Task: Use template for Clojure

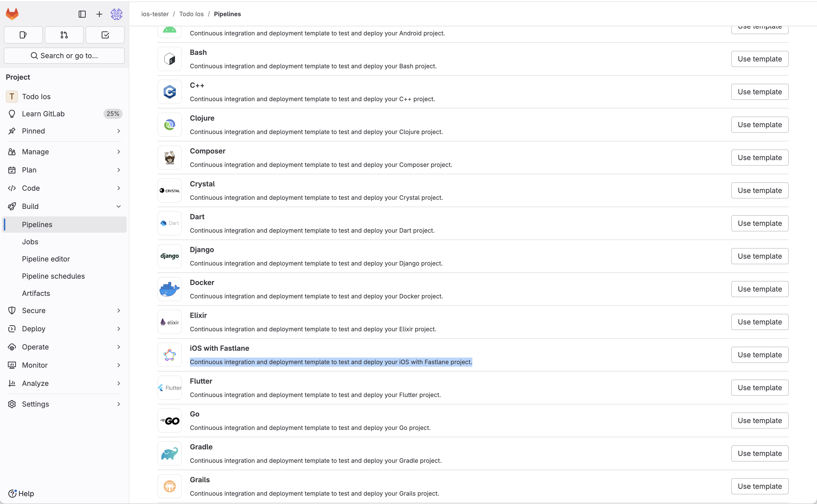Action: [x=760, y=125]
